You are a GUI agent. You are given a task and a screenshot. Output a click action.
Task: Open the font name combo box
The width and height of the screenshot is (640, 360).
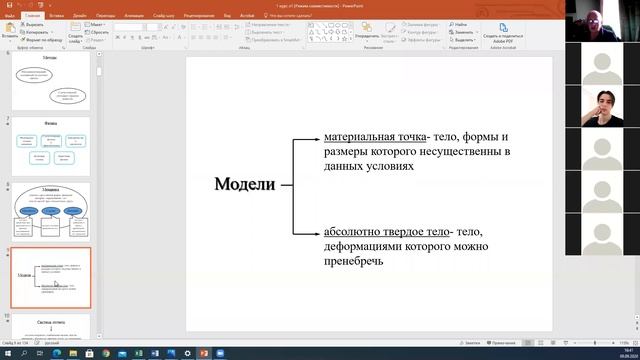pyautogui.click(x=130, y=27)
